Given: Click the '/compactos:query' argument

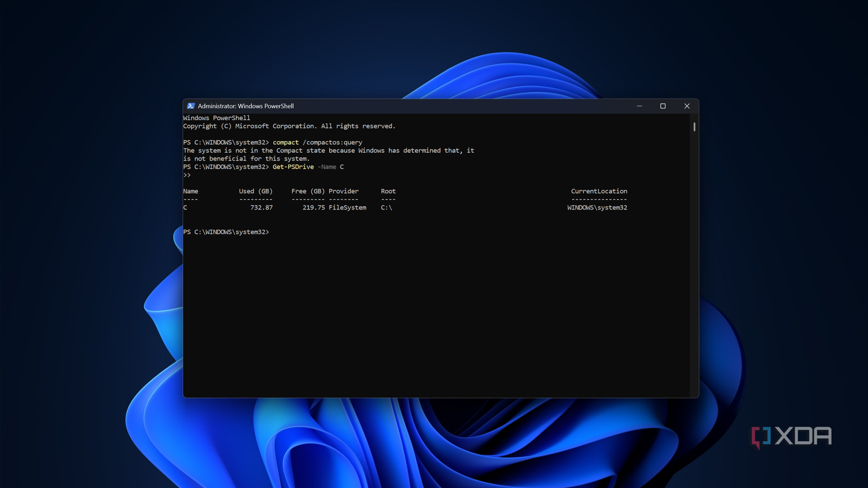Looking at the screenshot, I should pos(333,142).
